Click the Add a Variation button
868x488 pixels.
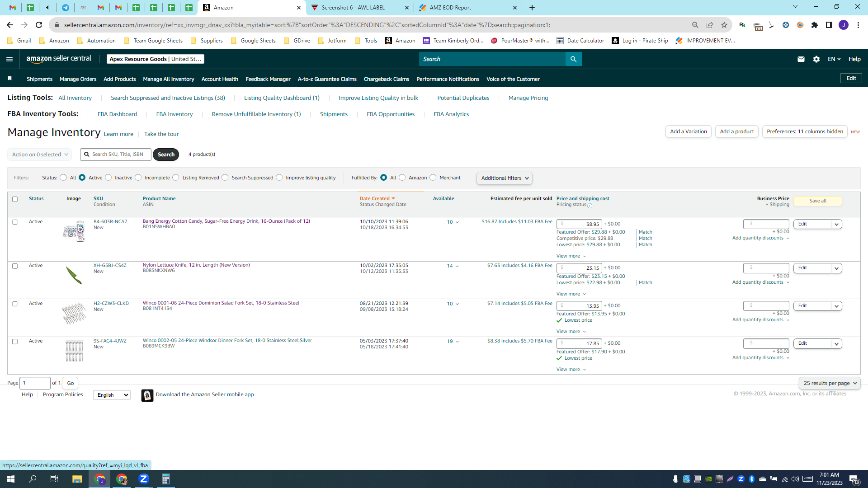689,131
